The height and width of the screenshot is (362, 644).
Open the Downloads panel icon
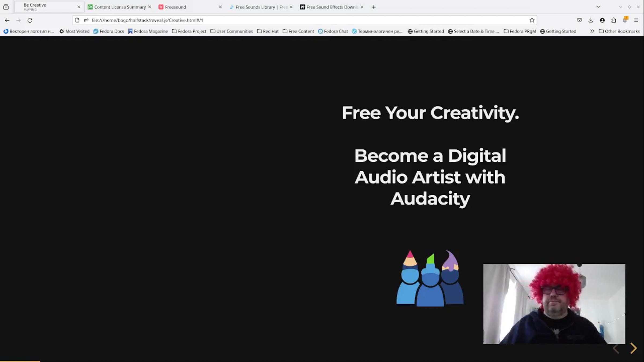(591, 20)
